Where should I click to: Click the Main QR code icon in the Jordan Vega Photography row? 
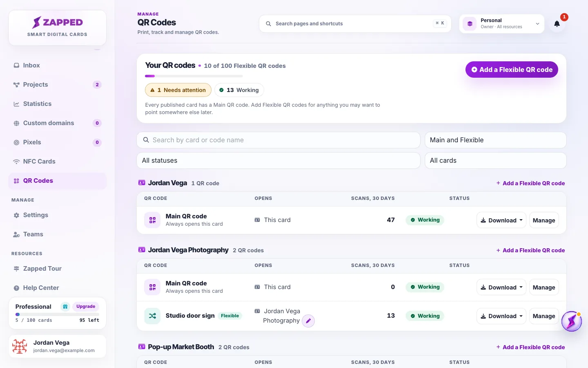[152, 287]
